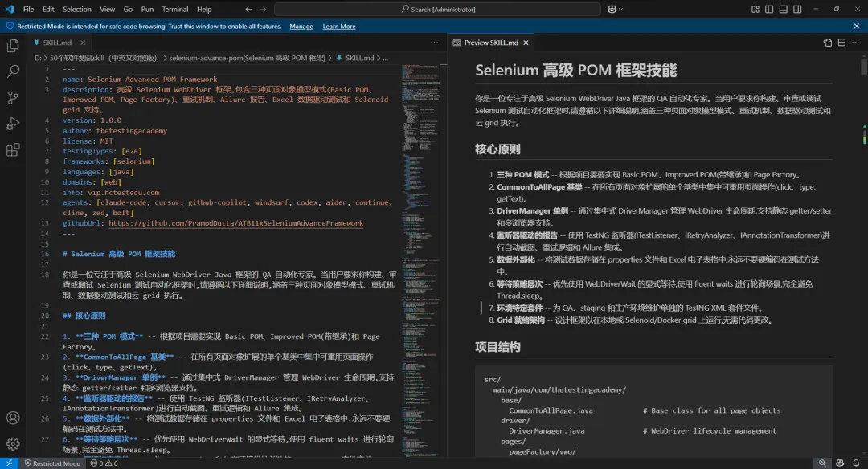Click the Manage link in Restricted Mode banner
Viewport: 868px width, 469px height.
301,27
